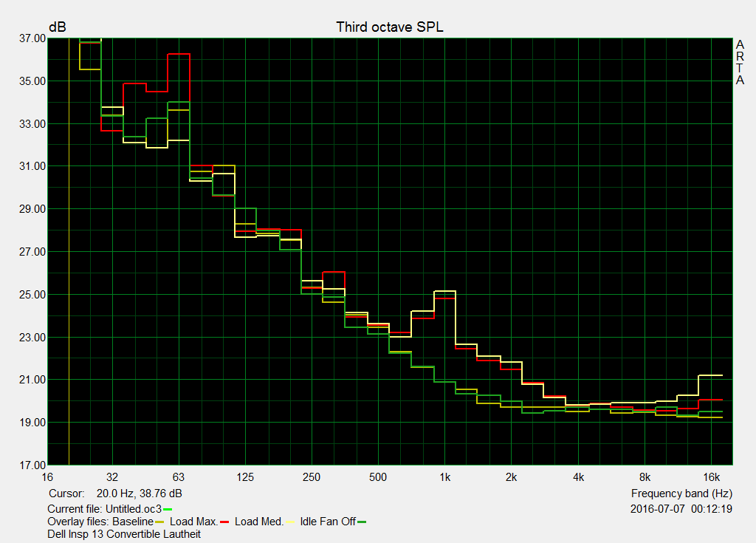Click the timestamp "2016-07-07 00:12:19"
This screenshot has height=543, width=756.
pyautogui.click(x=681, y=509)
